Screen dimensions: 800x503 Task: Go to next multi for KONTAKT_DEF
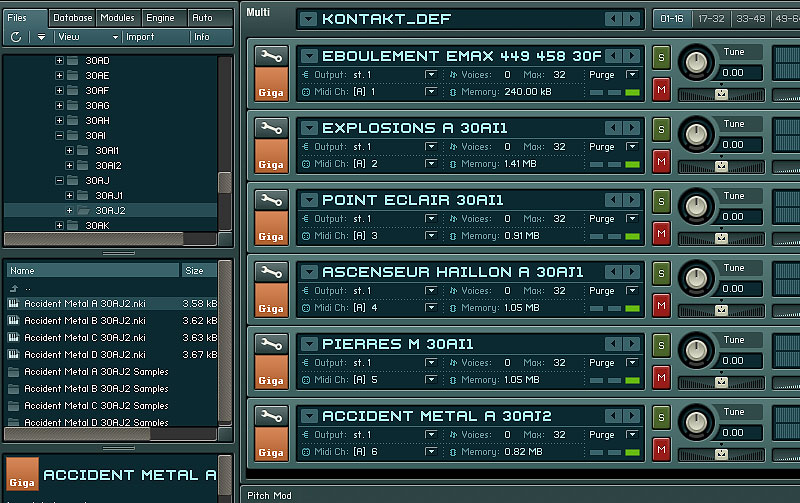(632, 19)
